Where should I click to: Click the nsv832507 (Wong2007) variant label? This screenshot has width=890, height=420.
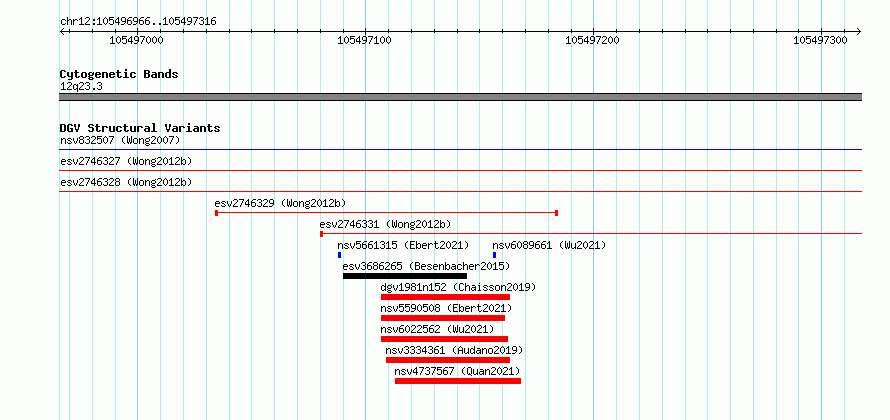tap(120, 140)
